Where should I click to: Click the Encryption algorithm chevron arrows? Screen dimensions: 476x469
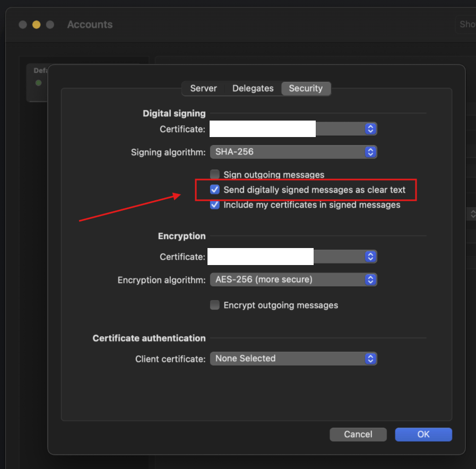(x=370, y=279)
